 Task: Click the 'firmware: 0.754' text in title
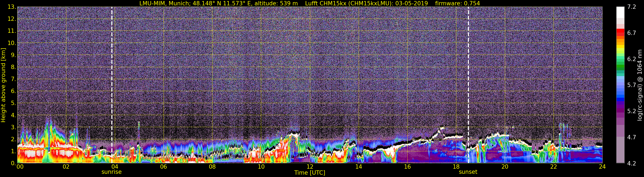click(x=457, y=3)
